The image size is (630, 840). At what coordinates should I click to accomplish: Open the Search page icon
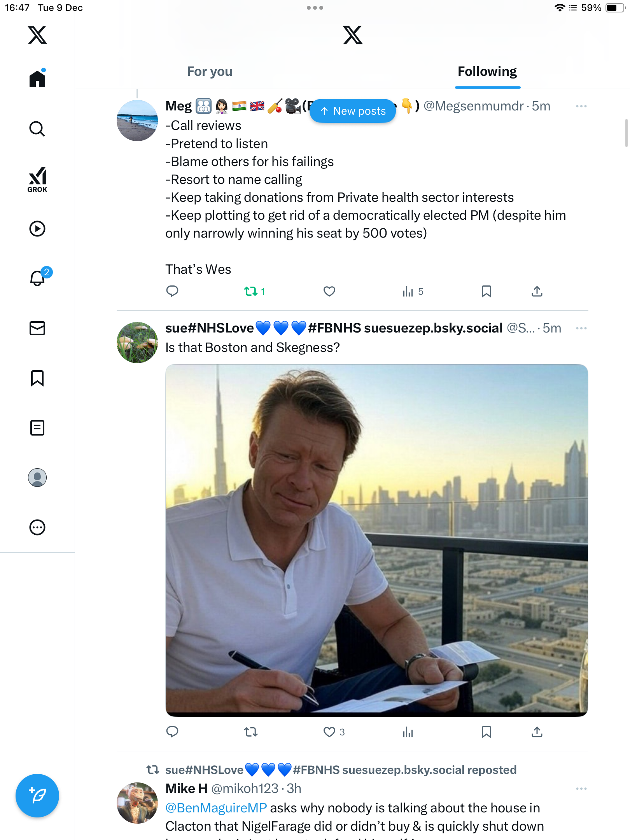[37, 129]
